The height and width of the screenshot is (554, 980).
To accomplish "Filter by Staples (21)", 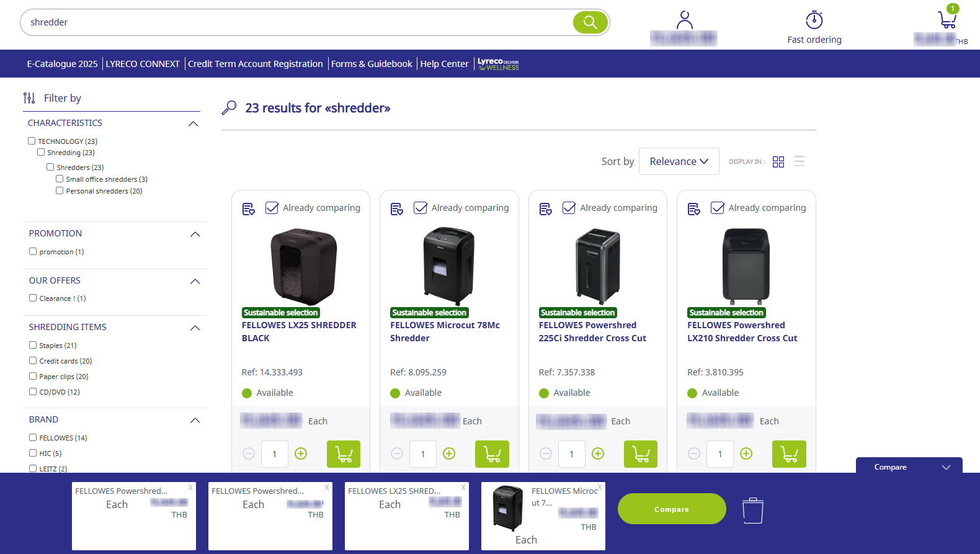I will pyautogui.click(x=33, y=345).
